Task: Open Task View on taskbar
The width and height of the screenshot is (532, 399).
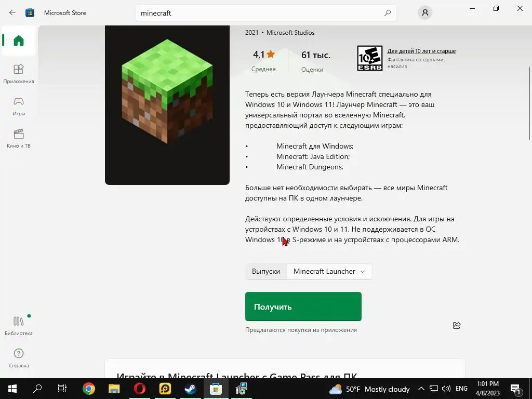Action: 62,389
